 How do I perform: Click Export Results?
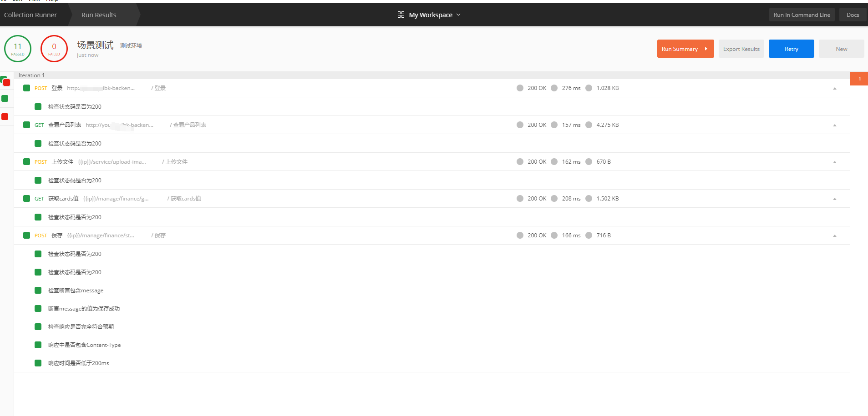pos(741,48)
